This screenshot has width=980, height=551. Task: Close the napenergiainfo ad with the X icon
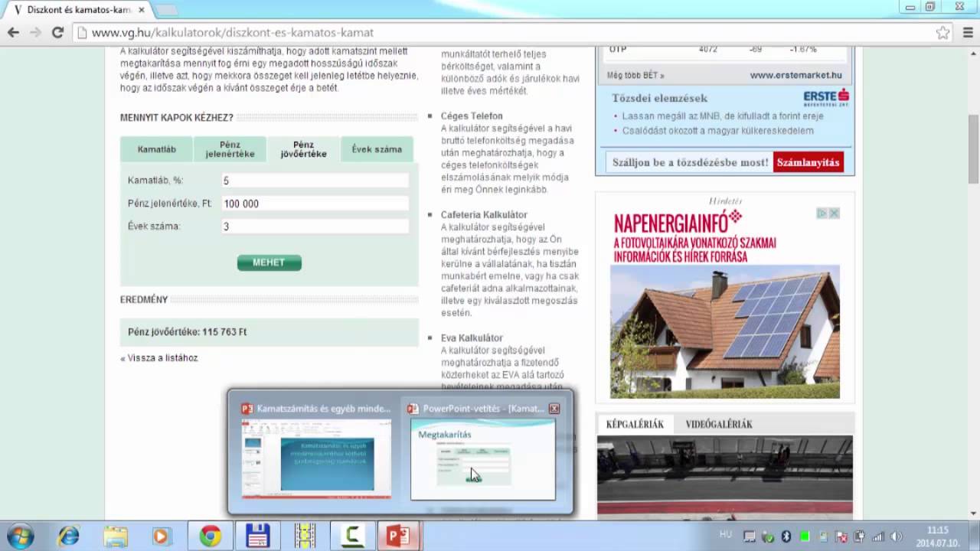(x=835, y=214)
